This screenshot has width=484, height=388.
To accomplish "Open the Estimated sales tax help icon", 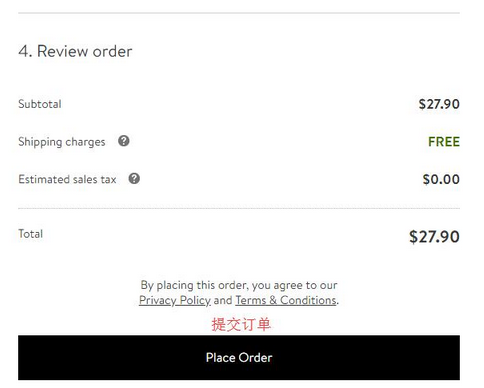I will pos(134,179).
